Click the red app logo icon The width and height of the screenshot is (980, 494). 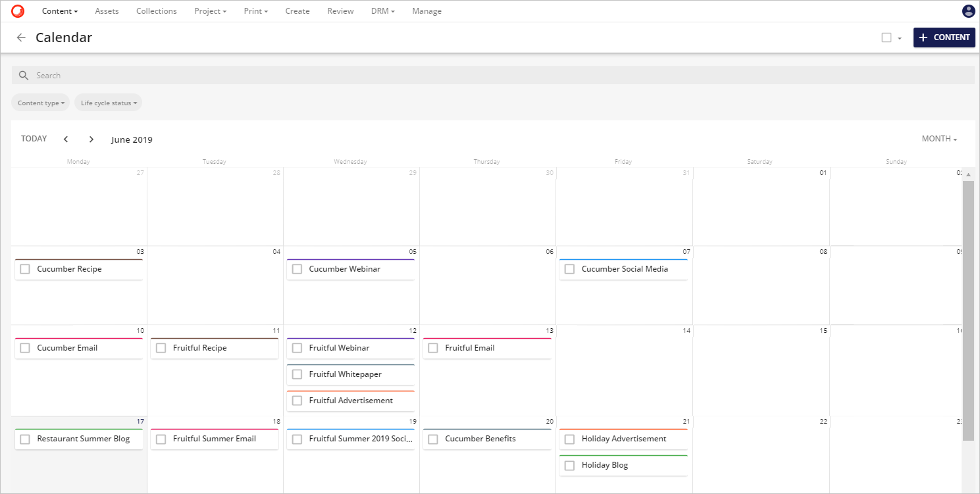pyautogui.click(x=18, y=11)
